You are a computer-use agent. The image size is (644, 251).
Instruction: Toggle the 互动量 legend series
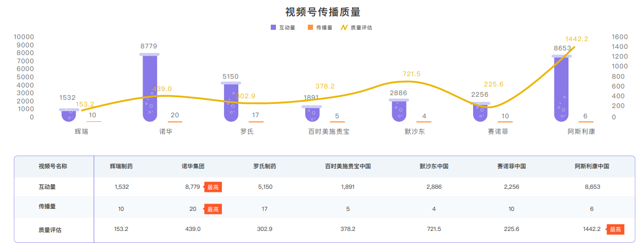[283, 28]
